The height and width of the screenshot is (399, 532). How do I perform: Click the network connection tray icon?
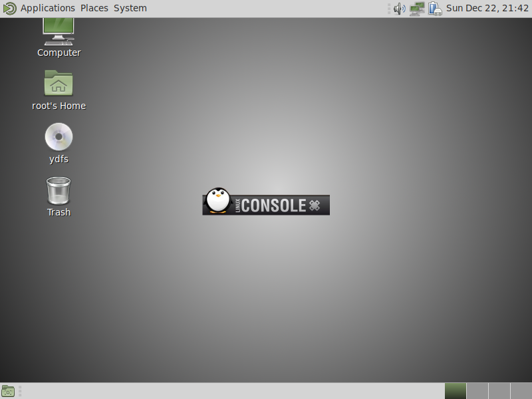pyautogui.click(x=417, y=9)
